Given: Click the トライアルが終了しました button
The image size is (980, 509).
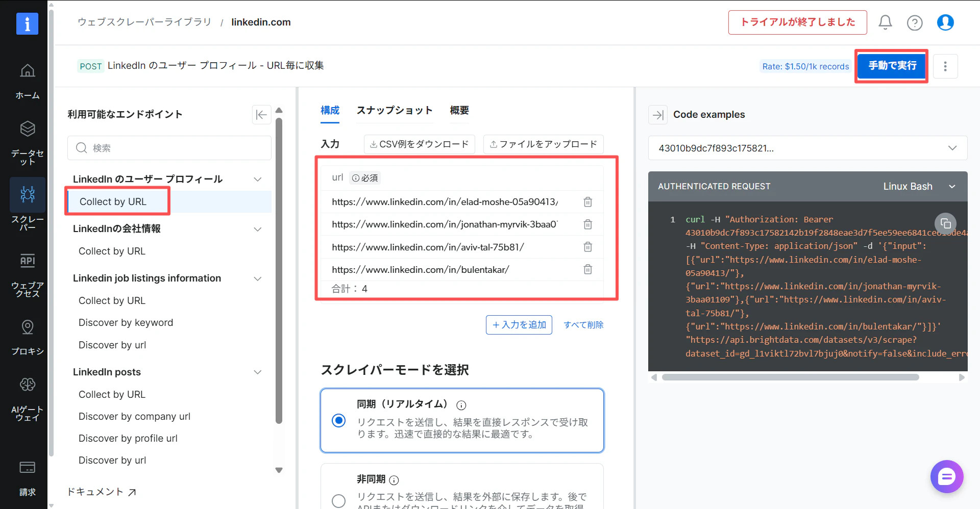Looking at the screenshot, I should [797, 22].
